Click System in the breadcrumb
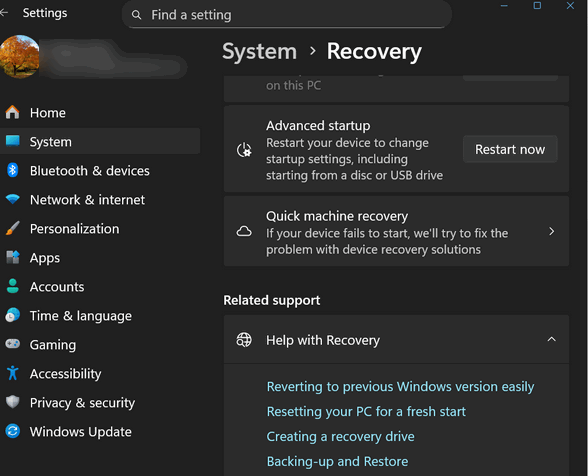This screenshot has width=588, height=476. click(260, 51)
